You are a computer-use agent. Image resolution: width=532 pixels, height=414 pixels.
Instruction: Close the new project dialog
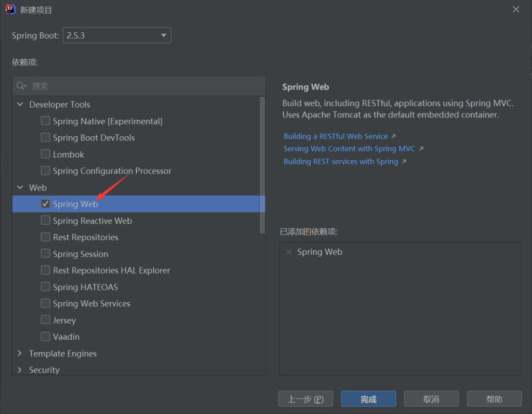click(516, 9)
